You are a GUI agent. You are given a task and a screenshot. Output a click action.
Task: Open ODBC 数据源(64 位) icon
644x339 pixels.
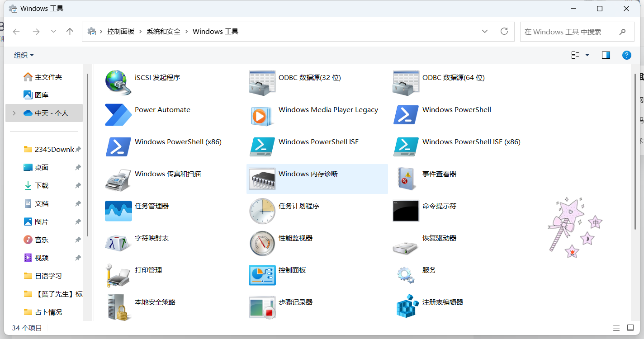pos(406,83)
